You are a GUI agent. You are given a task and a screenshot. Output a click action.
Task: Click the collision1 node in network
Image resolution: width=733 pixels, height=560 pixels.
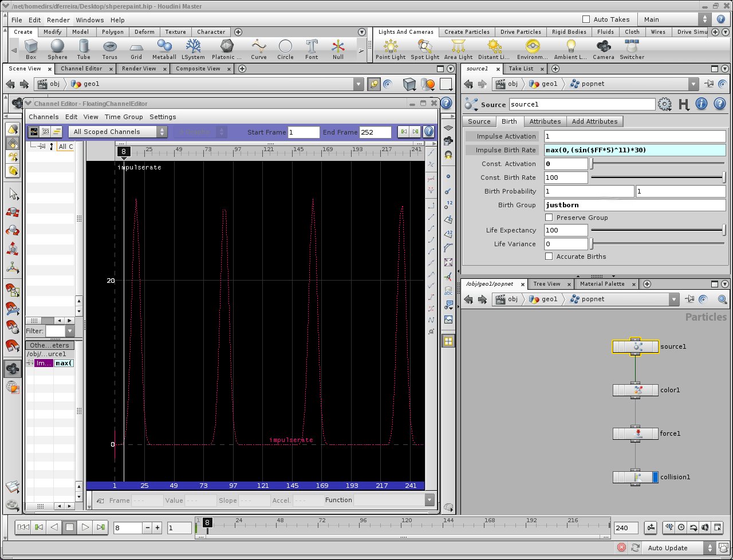pos(636,477)
